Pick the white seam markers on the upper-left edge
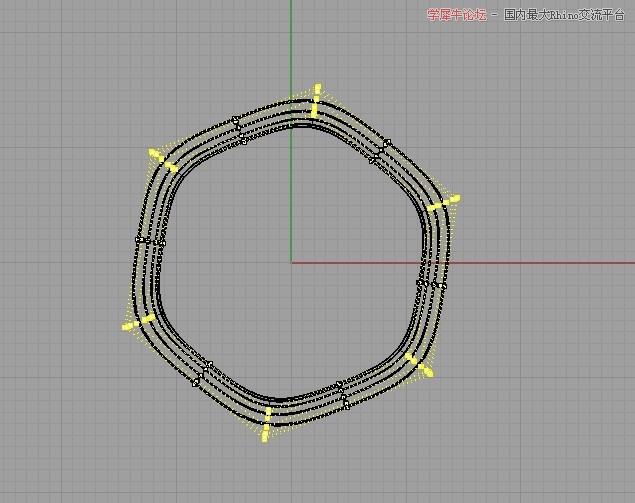Screen dimensions: 635x503 pyautogui.click(x=239, y=130)
